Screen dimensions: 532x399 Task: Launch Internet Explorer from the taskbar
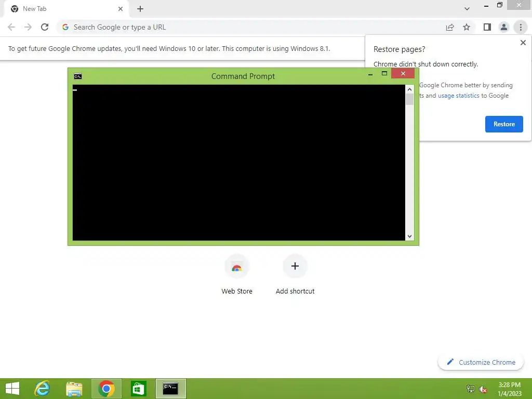click(x=42, y=389)
